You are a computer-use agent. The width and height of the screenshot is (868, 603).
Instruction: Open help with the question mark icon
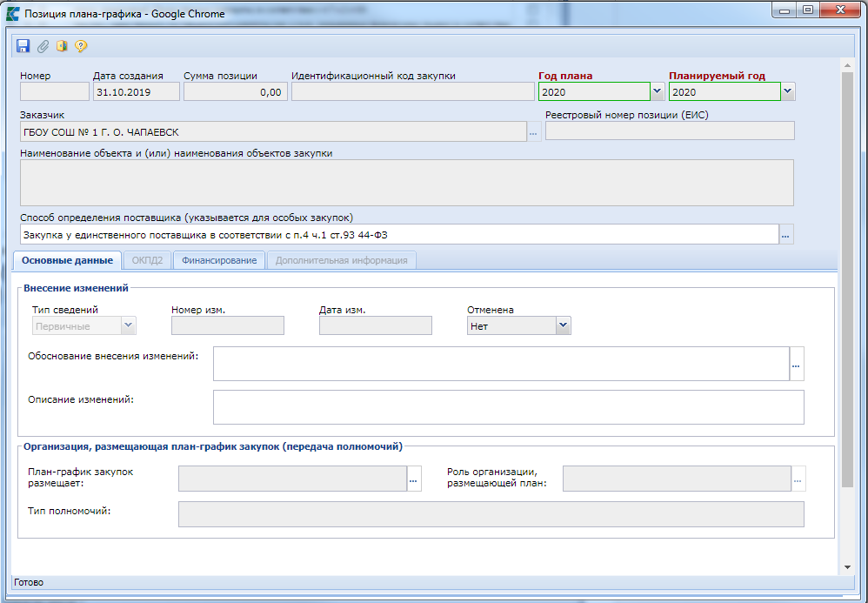coord(81,46)
